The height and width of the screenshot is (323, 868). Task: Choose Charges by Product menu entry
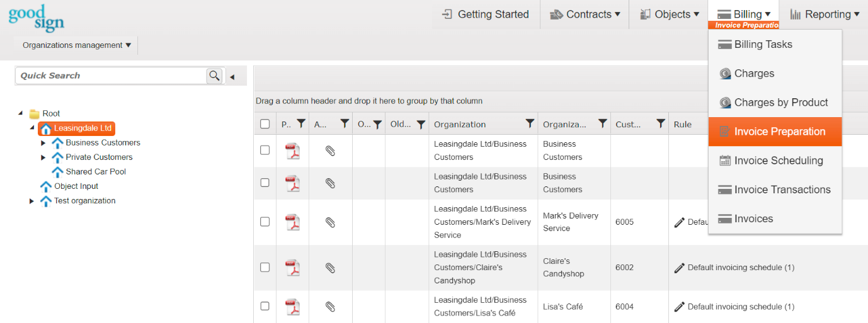(x=780, y=103)
